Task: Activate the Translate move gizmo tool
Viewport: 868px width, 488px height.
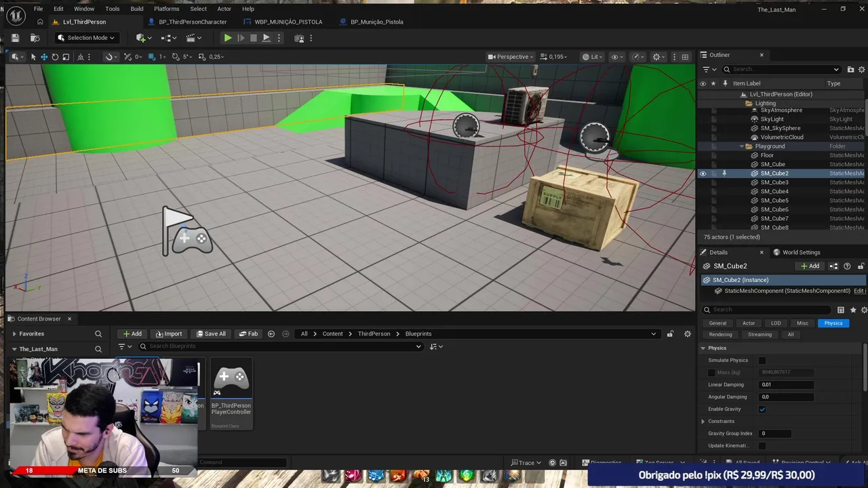Action: click(x=44, y=57)
